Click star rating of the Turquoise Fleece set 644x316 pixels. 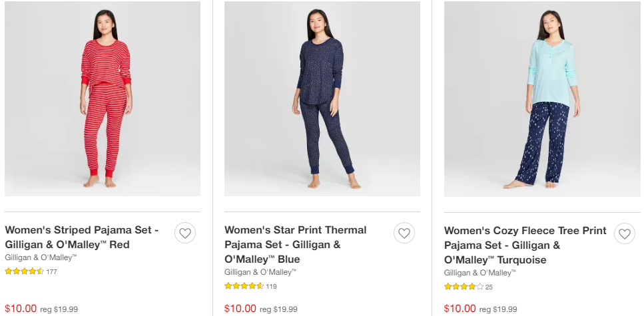click(464, 287)
